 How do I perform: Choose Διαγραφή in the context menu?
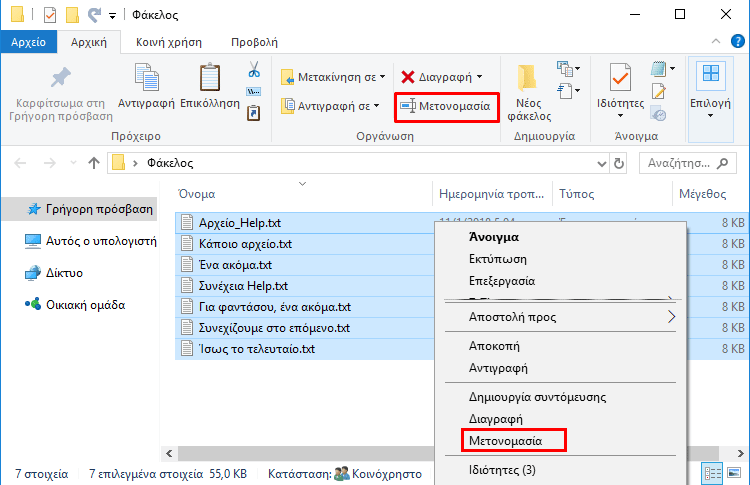496,419
